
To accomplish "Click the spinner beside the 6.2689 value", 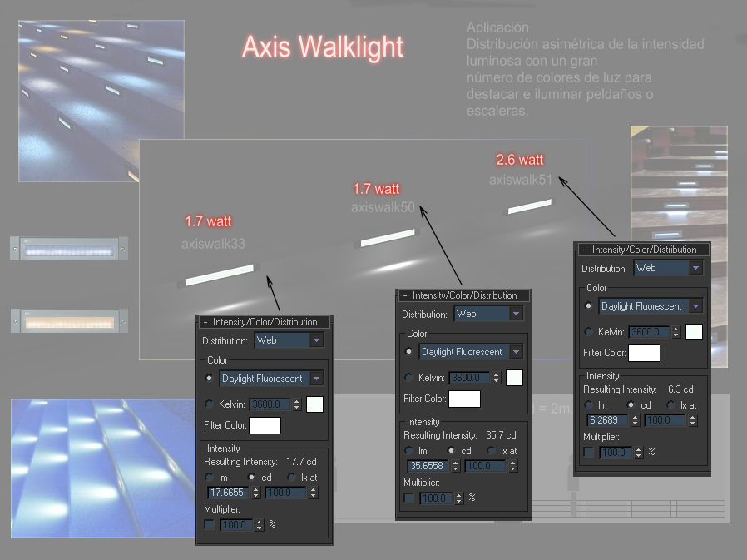I will [x=635, y=420].
